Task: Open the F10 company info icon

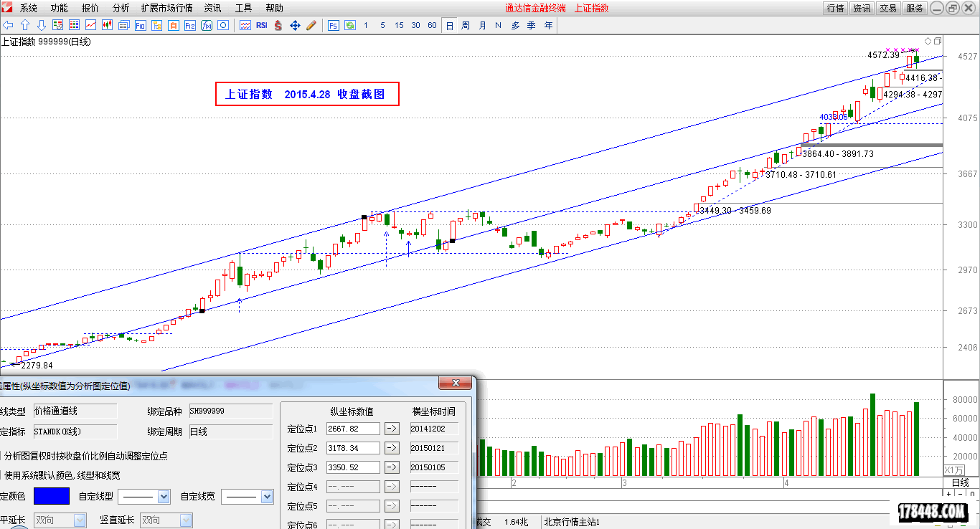Action: (x=140, y=25)
